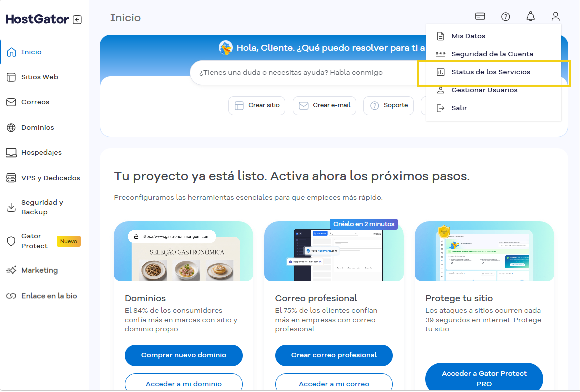Click the Soporte quick button

click(388, 106)
